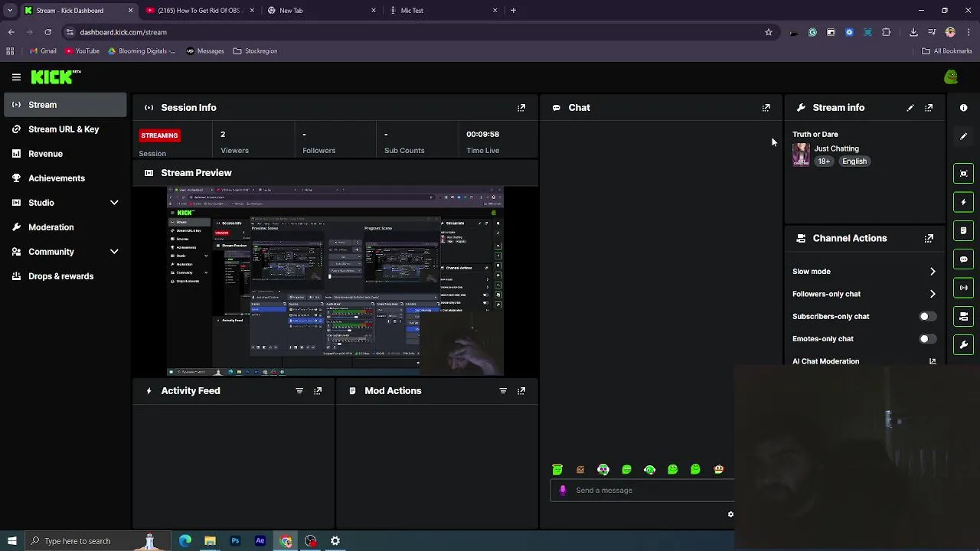Reload the page

pyautogui.click(x=47, y=32)
